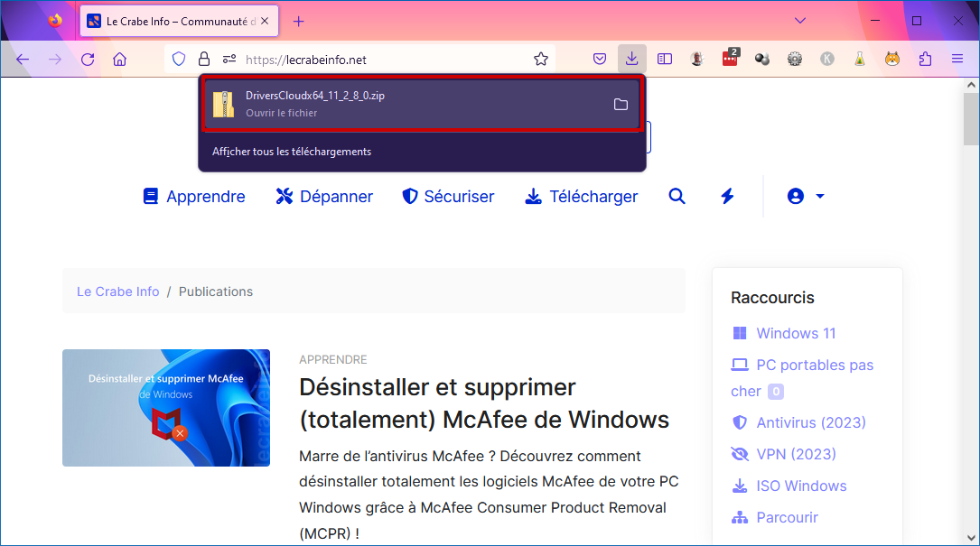
Task: Open the McAfee article thumbnail
Action: point(166,408)
